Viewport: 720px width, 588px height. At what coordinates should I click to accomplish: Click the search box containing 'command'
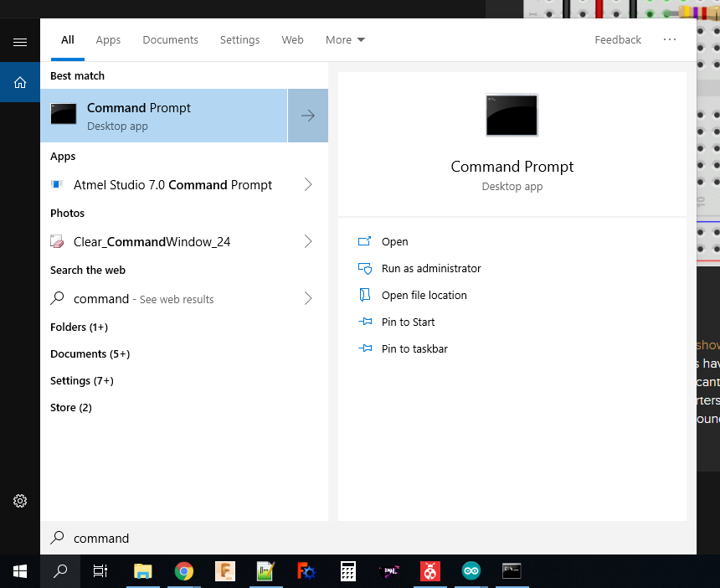368,538
